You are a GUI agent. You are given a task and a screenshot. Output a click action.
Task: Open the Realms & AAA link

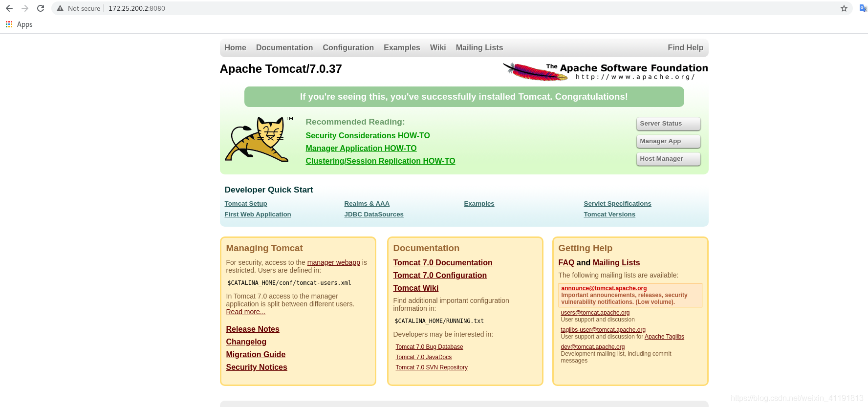[x=367, y=203]
